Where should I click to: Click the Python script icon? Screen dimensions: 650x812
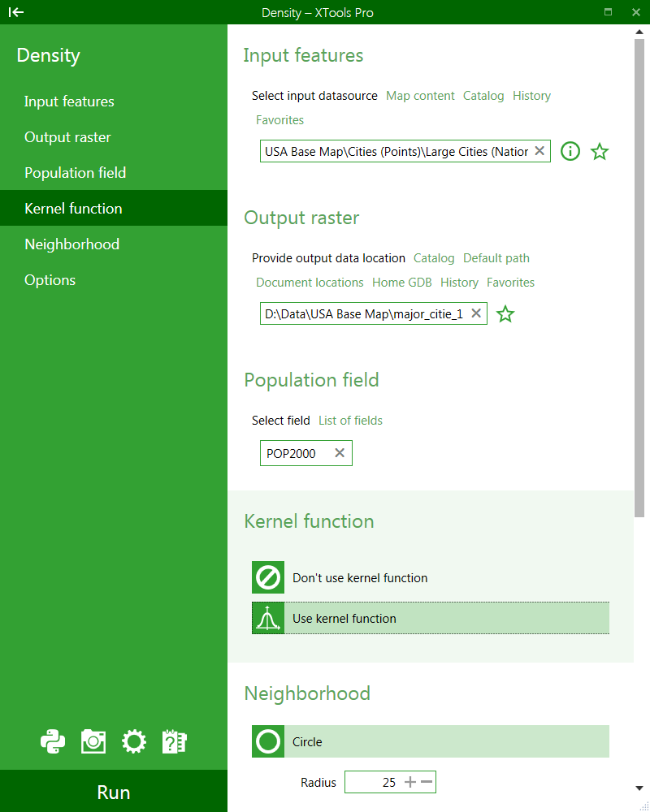coord(53,741)
